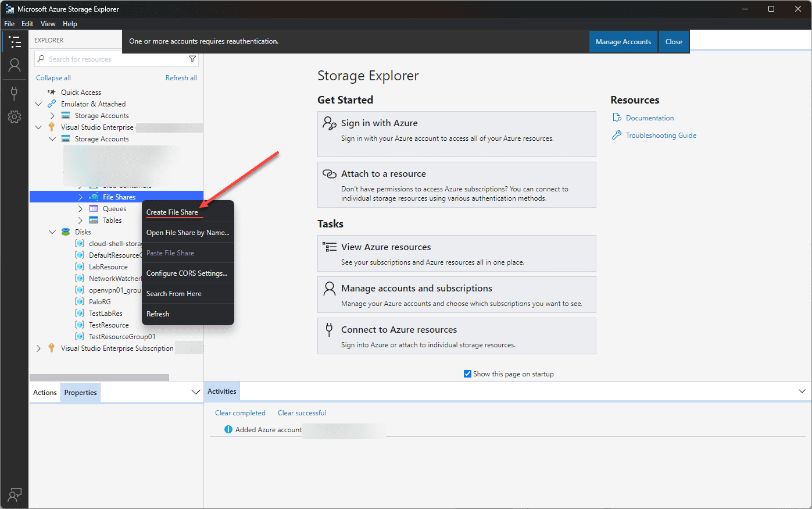Click the Disks node icon
The height and width of the screenshot is (509, 812).
point(66,232)
